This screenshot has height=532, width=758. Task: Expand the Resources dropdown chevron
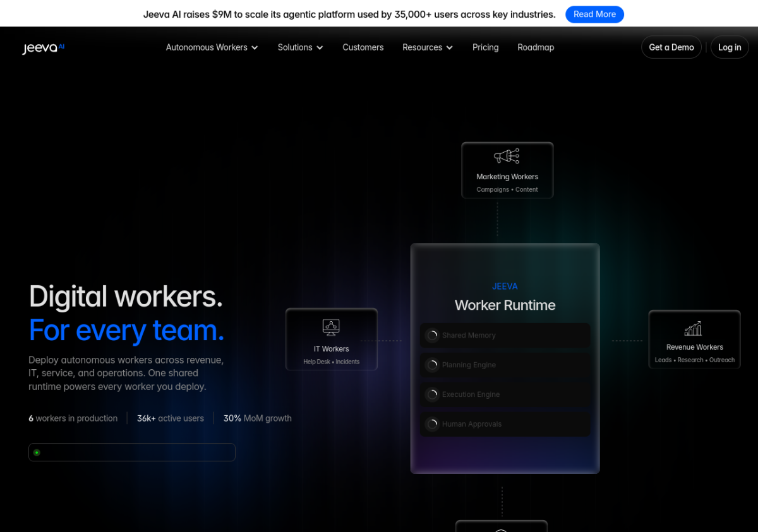pos(449,47)
